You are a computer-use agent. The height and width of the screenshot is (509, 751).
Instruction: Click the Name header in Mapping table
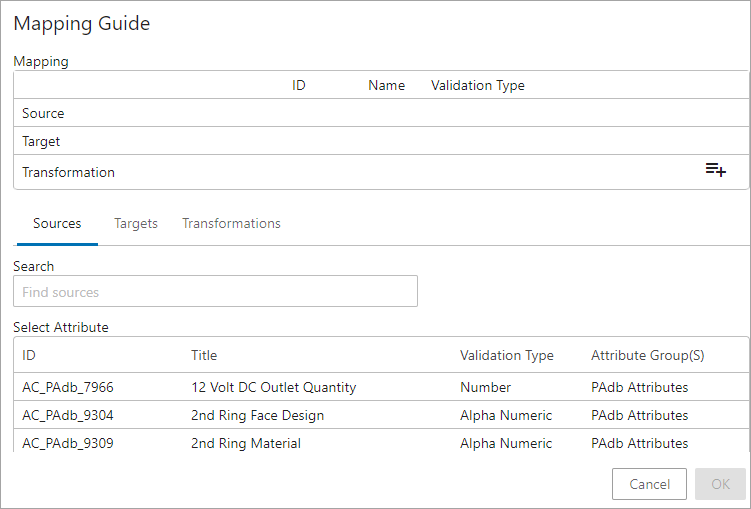[387, 85]
